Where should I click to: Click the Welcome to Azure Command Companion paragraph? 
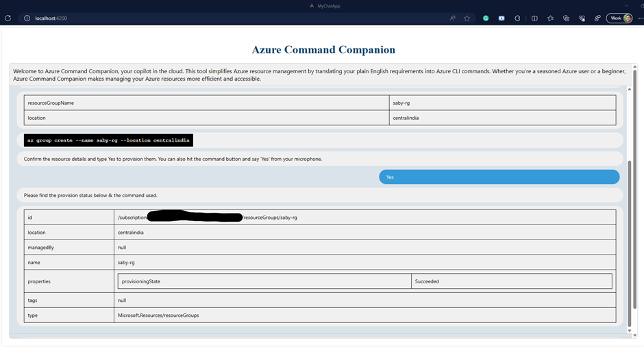(x=319, y=75)
